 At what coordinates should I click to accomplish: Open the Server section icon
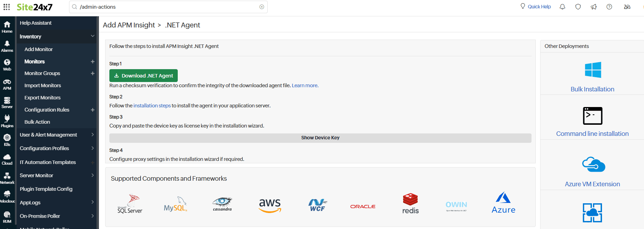7,103
